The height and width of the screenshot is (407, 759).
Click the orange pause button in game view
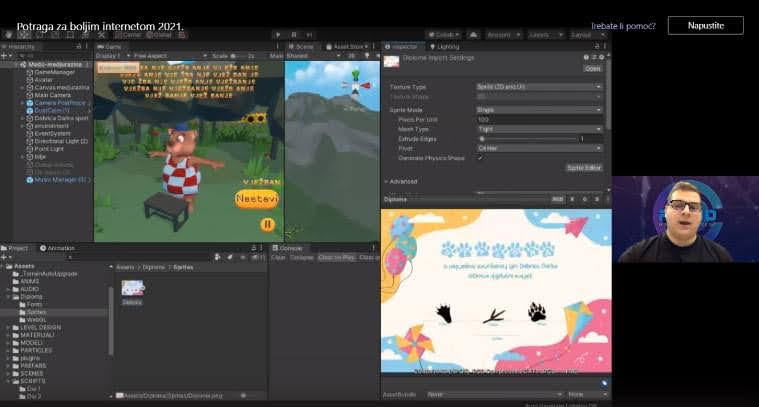267,225
